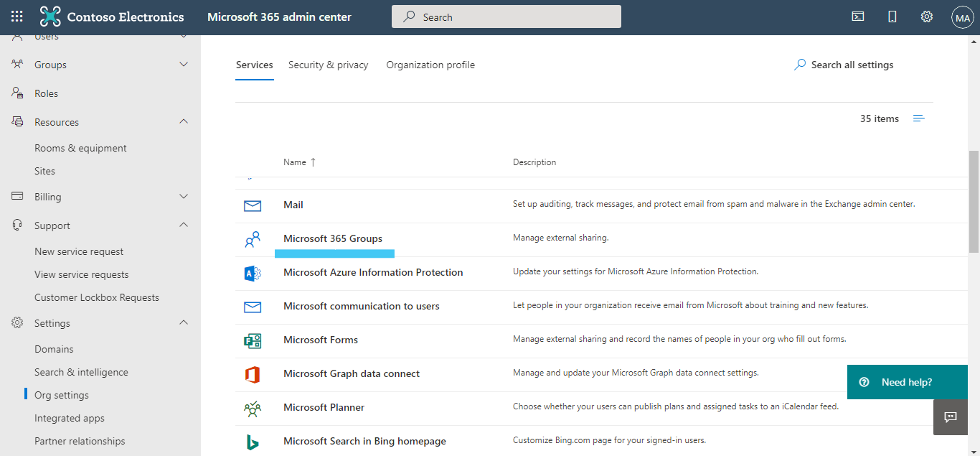The width and height of the screenshot is (980, 456).
Task: Click the Groups icon in sidebar
Action: point(17,65)
